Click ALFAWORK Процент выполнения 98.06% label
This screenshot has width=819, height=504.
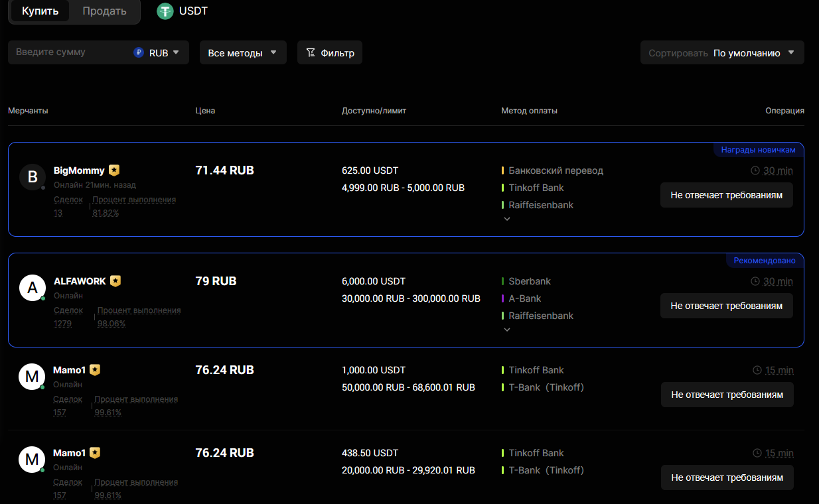139,317
